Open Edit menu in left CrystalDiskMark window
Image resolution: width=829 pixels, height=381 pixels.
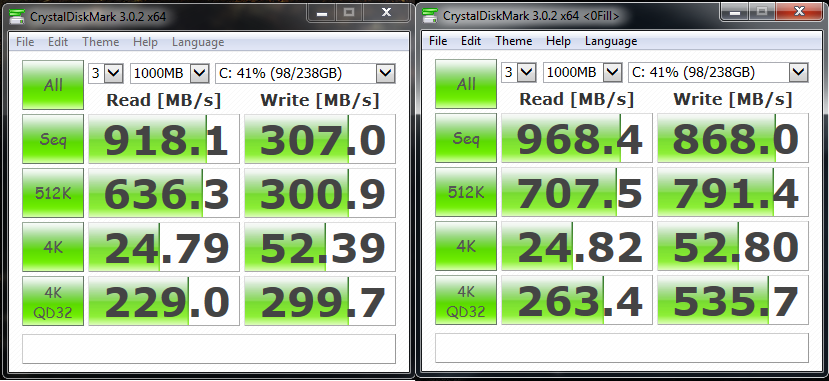pos(58,42)
